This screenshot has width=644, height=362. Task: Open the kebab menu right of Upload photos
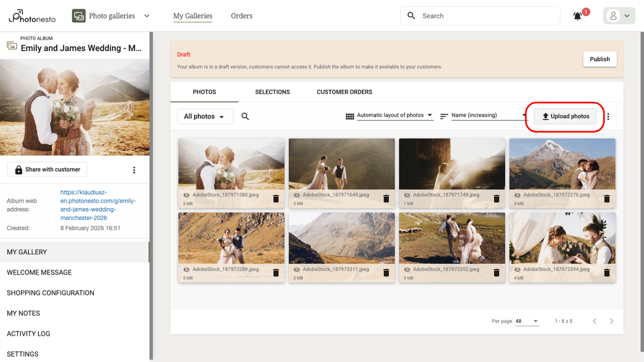[x=608, y=116]
